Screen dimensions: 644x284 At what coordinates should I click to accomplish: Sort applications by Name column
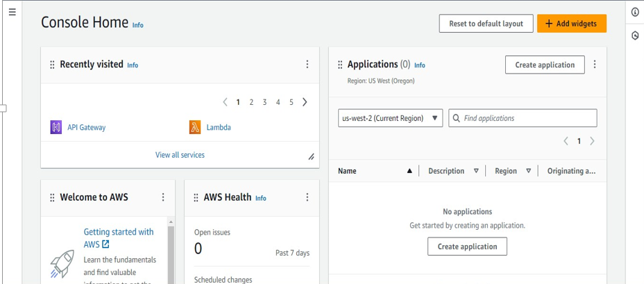(409, 171)
